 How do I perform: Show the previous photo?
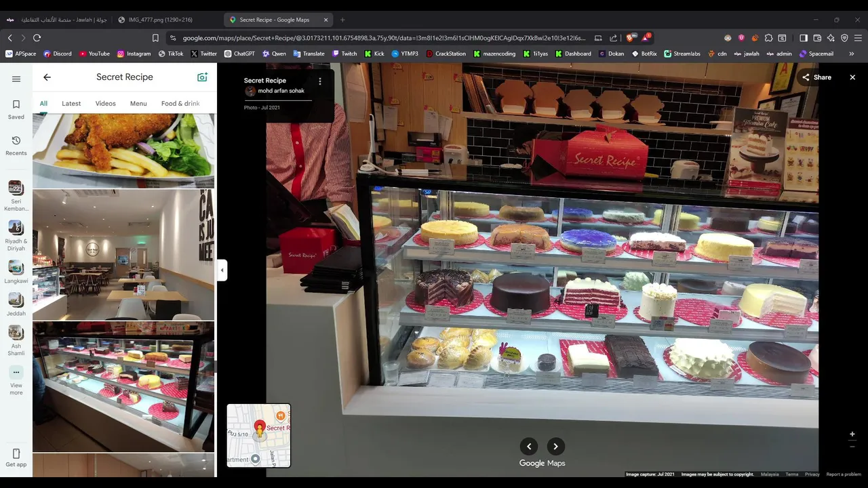pos(529,446)
